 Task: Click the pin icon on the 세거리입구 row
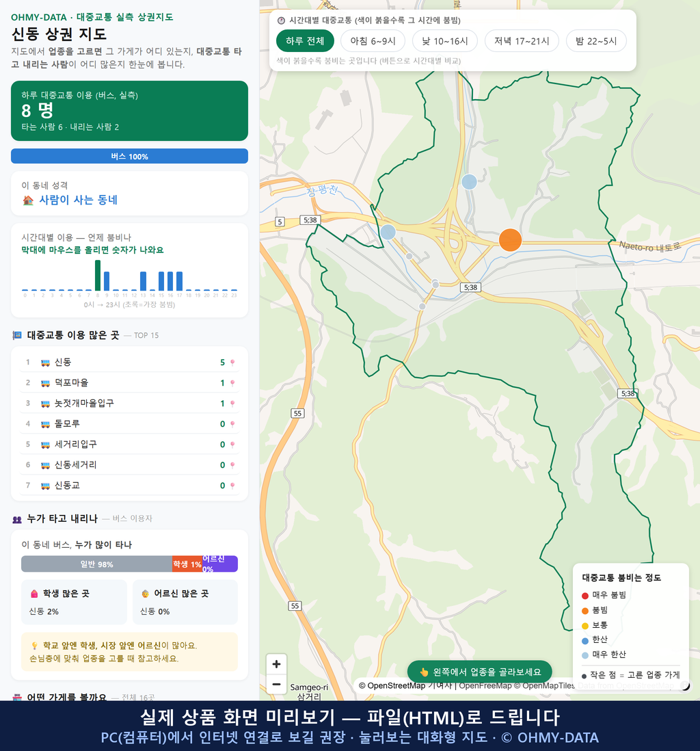pos(232,445)
